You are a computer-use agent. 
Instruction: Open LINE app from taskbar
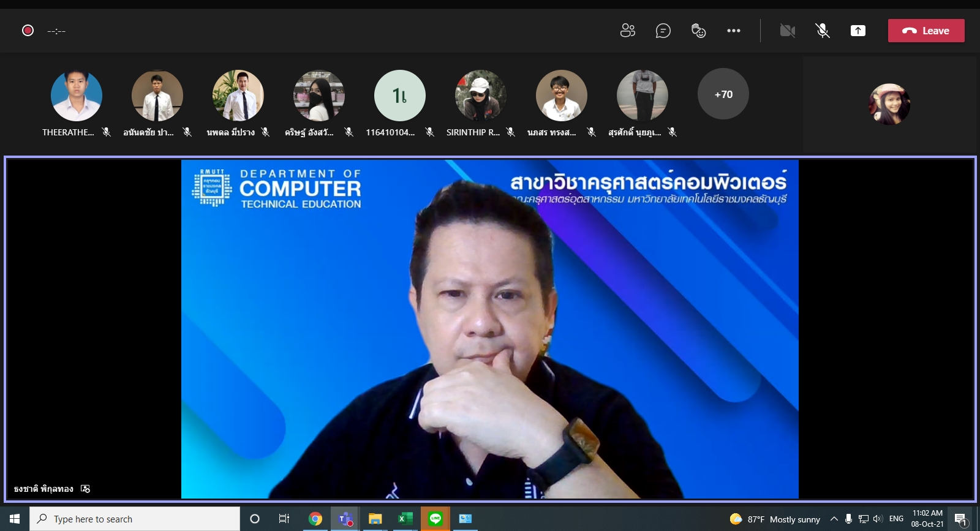tap(435, 519)
